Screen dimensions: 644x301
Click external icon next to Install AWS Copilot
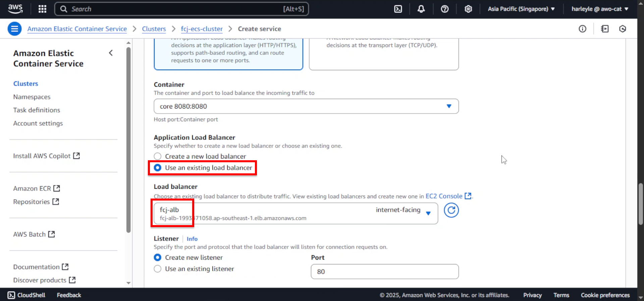tap(76, 156)
